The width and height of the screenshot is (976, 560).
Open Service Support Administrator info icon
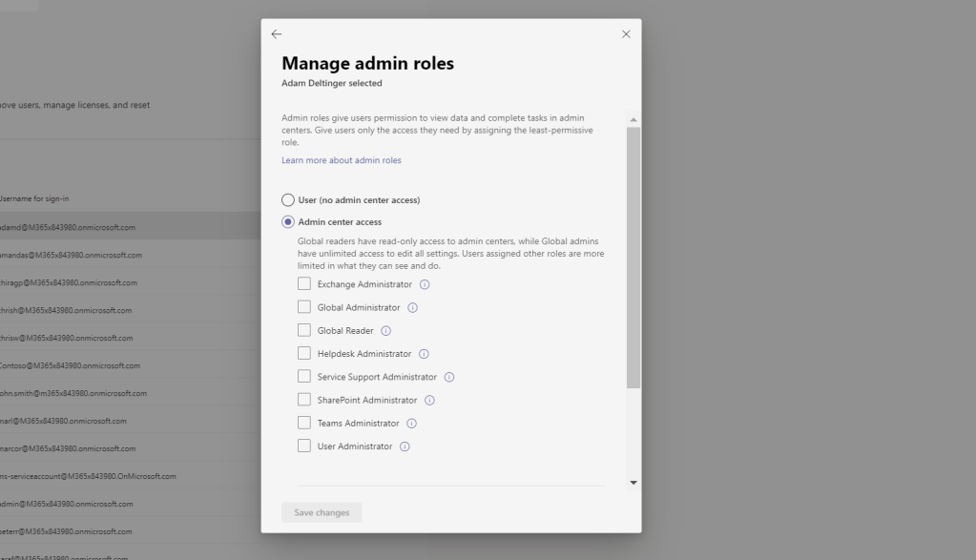(x=449, y=377)
